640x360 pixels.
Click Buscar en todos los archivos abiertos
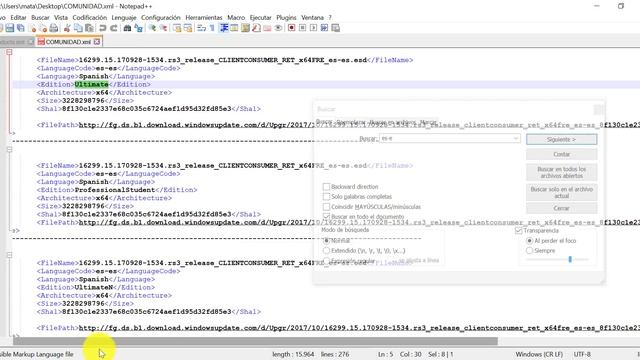point(561,172)
